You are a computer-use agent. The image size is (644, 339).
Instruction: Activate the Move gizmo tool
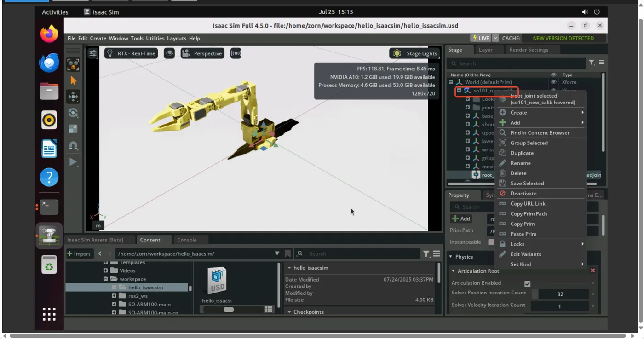click(73, 97)
